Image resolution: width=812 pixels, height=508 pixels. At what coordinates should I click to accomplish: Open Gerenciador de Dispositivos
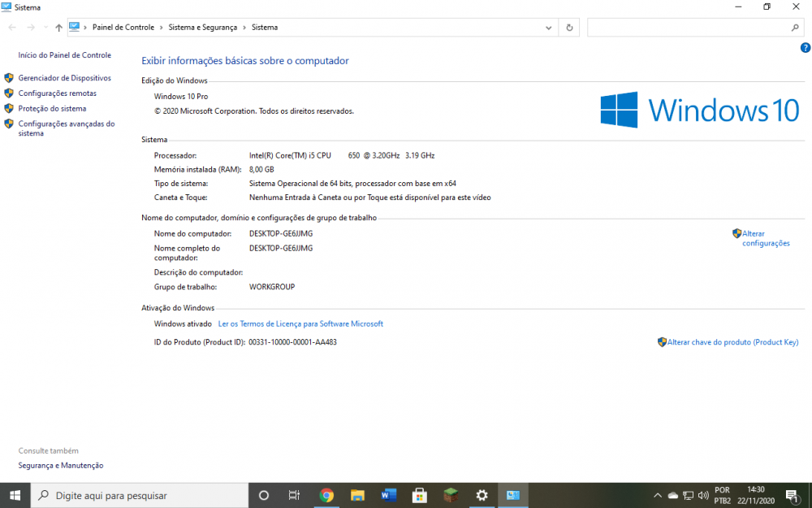[x=64, y=78]
